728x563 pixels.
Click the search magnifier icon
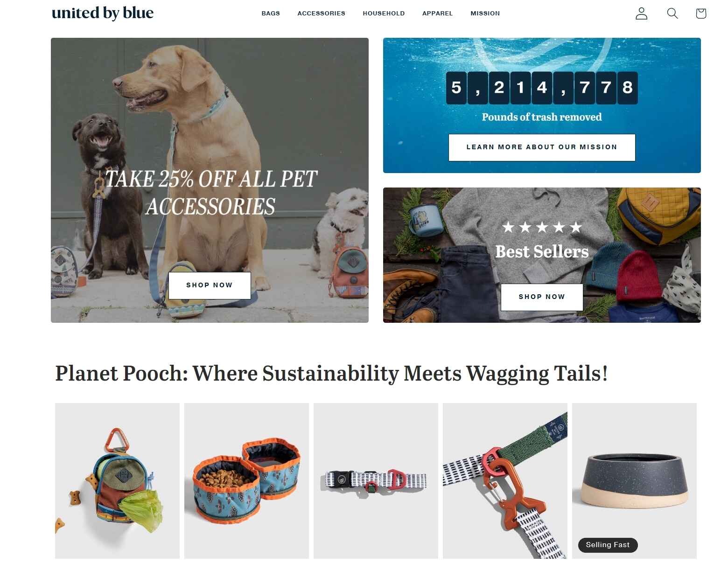672,14
